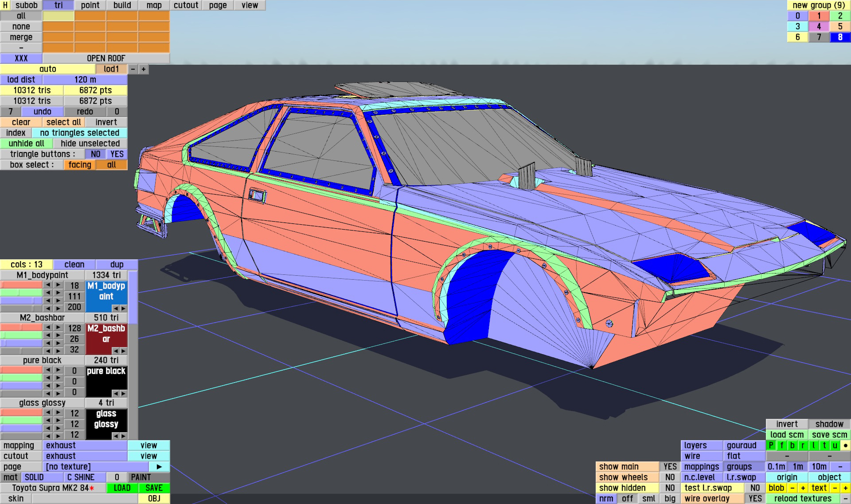Toggle wire overlay YES button
This screenshot has width=851, height=504.
pos(755,499)
